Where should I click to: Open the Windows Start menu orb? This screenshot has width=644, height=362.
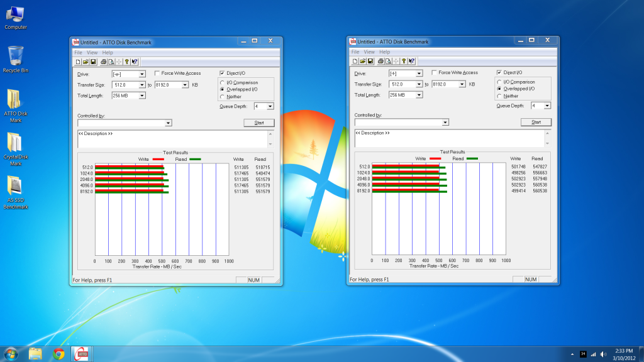click(x=11, y=354)
